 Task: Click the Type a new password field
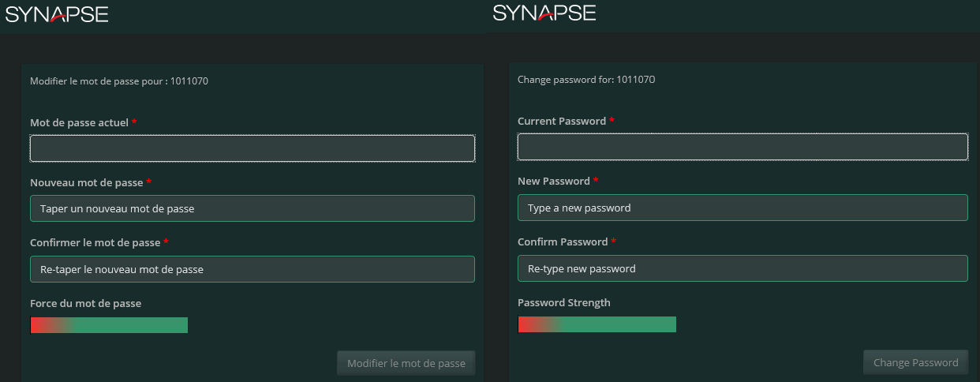coord(742,208)
